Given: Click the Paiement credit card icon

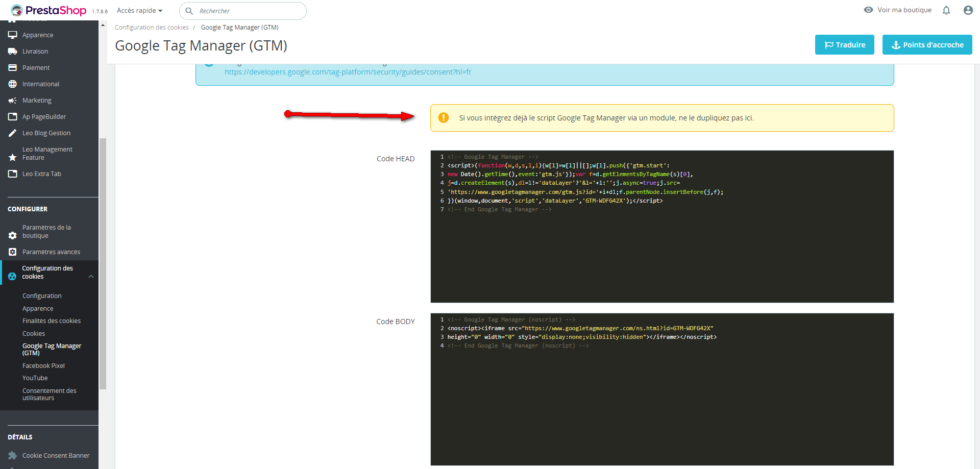Looking at the screenshot, I should [x=13, y=68].
